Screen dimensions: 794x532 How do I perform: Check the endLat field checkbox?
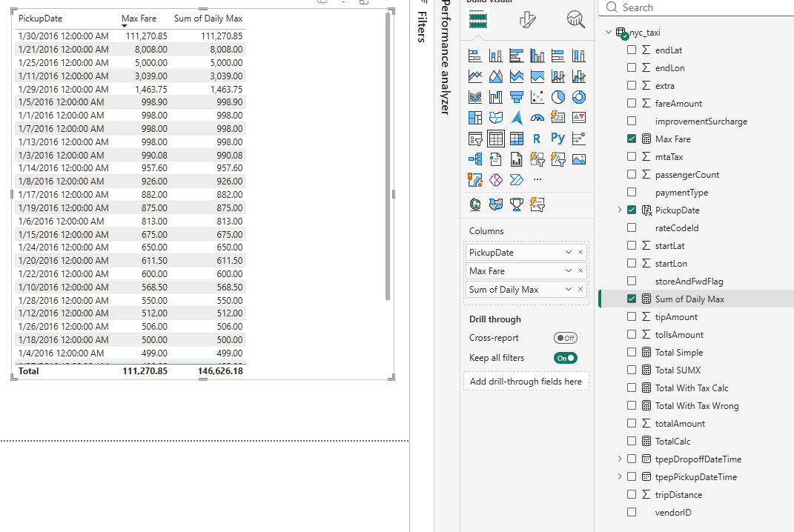click(x=632, y=50)
